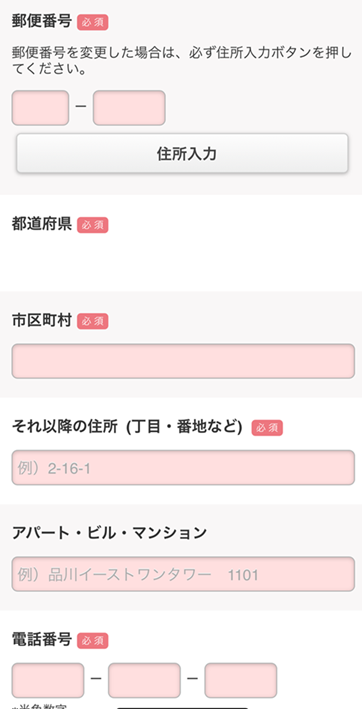Tap the 住所入力 button
The image size is (362, 709).
click(183, 153)
